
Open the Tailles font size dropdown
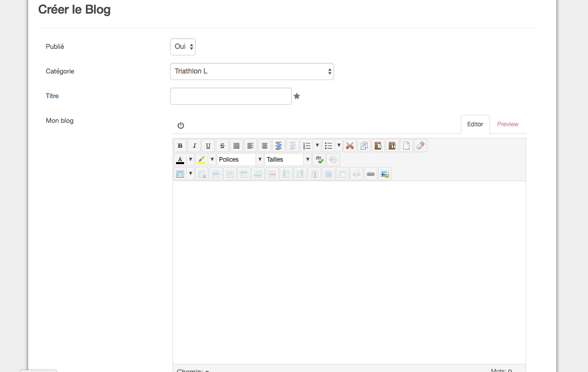coord(288,160)
